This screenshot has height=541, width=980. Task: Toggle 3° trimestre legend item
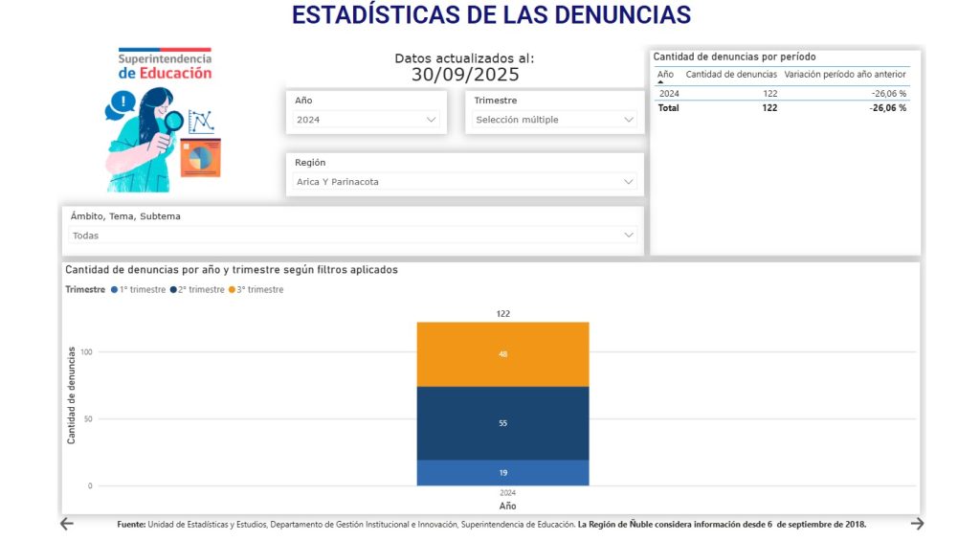pyautogui.click(x=258, y=289)
